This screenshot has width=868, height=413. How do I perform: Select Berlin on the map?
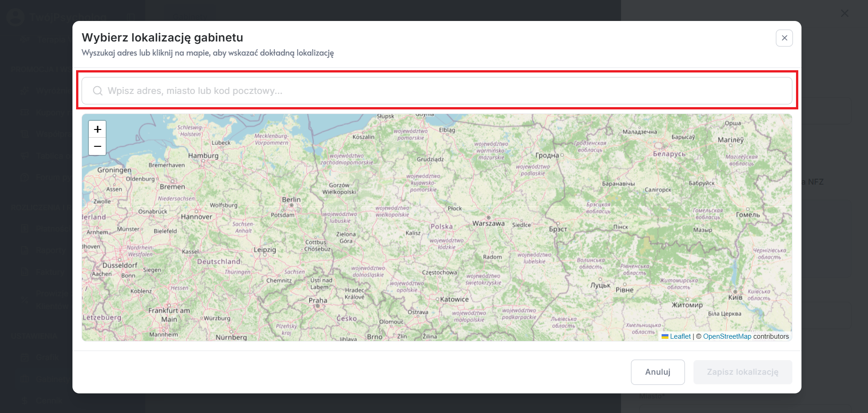292,205
